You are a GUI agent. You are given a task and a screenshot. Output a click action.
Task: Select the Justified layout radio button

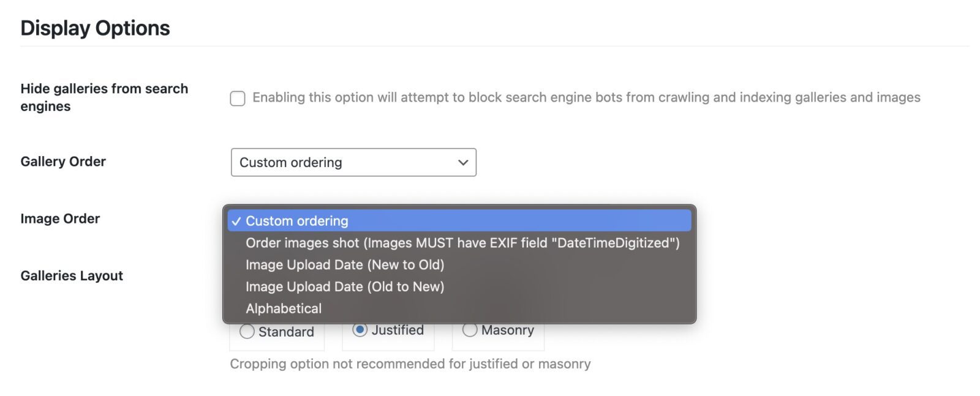pos(360,330)
